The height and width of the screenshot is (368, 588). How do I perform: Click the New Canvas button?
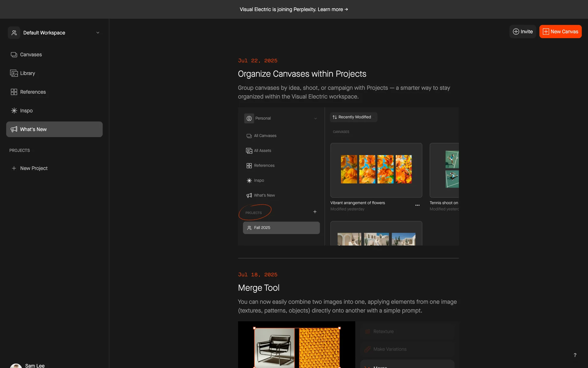click(560, 32)
